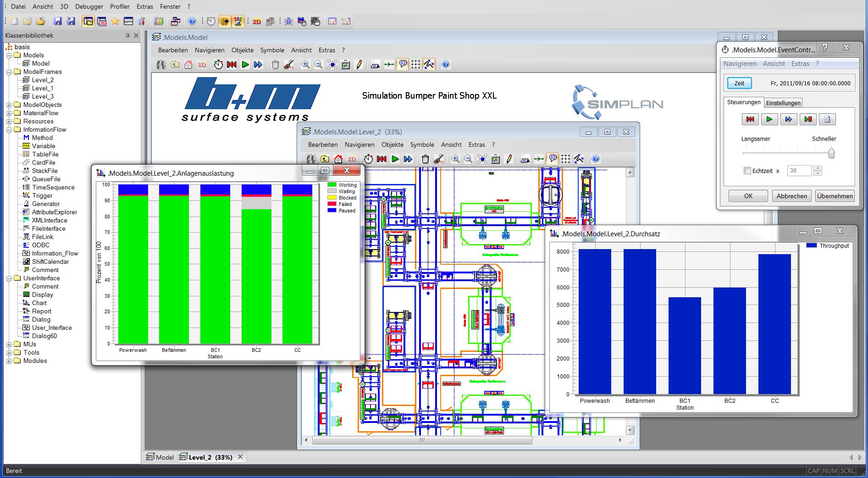This screenshot has height=478, width=868.
Task: Start simulation with the green play icon
Action: point(245,65)
